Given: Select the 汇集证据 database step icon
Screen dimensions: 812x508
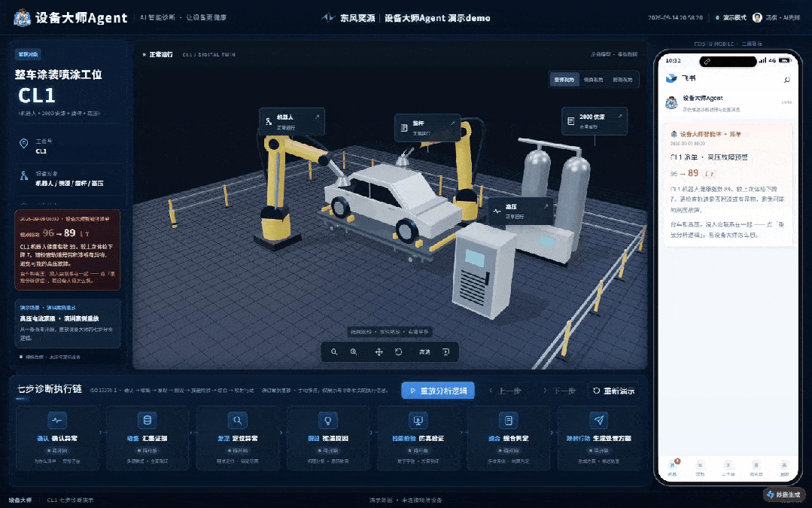Looking at the screenshot, I should pos(147,421).
